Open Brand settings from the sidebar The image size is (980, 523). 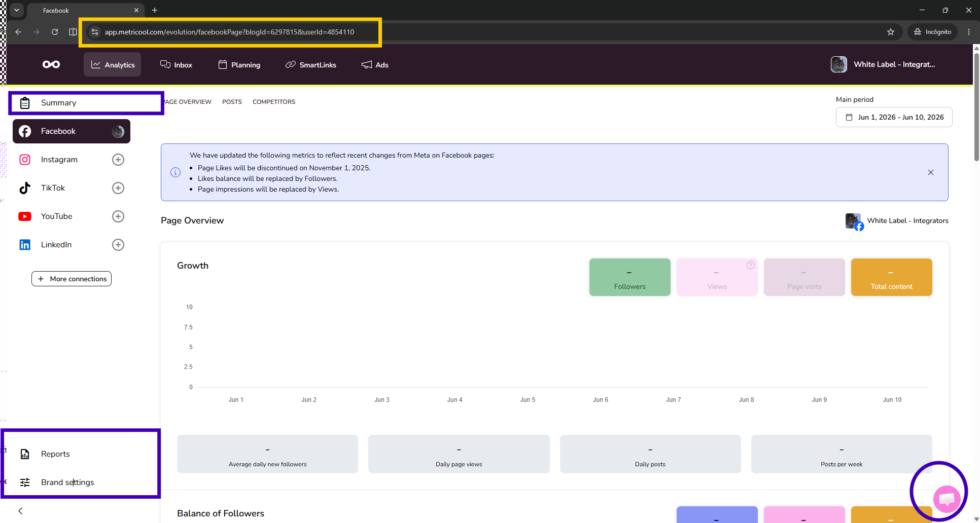coord(72,482)
